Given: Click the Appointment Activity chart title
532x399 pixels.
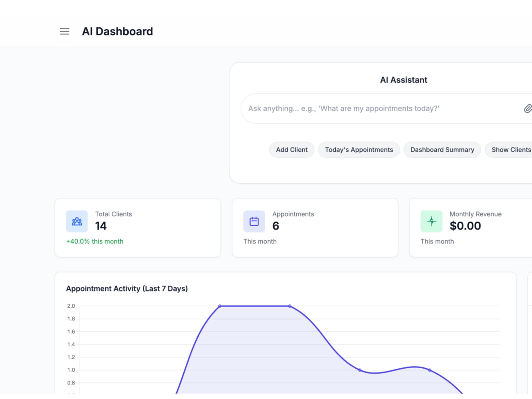Looking at the screenshot, I should pyautogui.click(x=127, y=289).
